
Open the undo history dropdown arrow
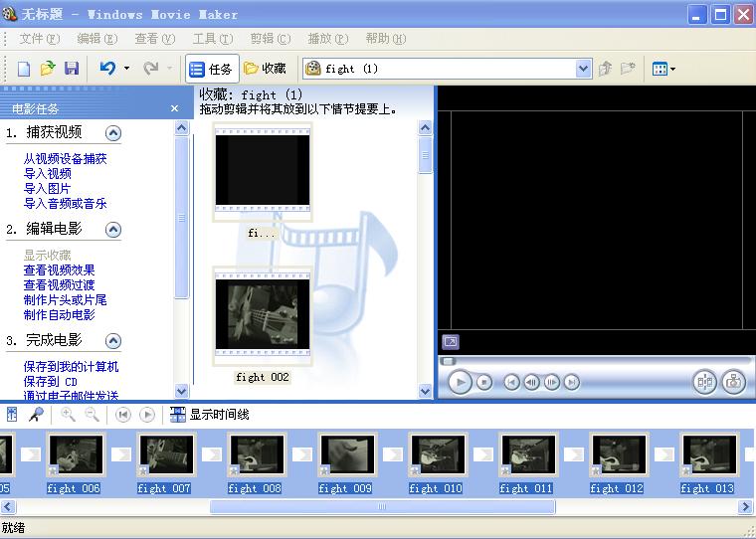coord(126,69)
